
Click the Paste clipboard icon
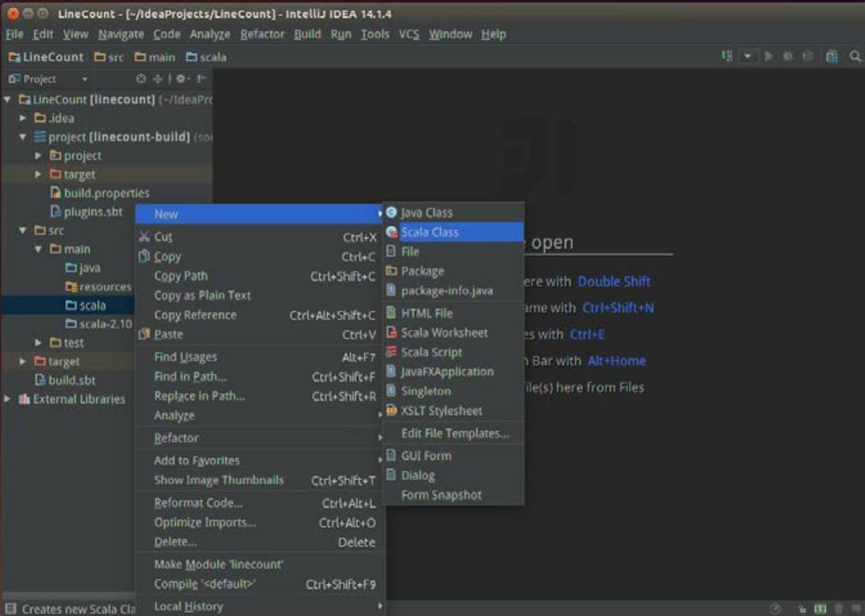pyautogui.click(x=144, y=334)
